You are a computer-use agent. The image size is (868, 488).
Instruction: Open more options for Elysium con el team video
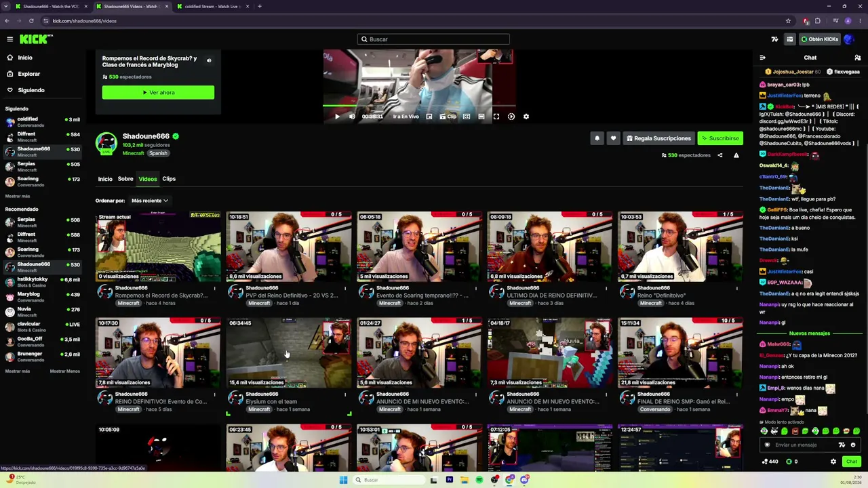345,394
